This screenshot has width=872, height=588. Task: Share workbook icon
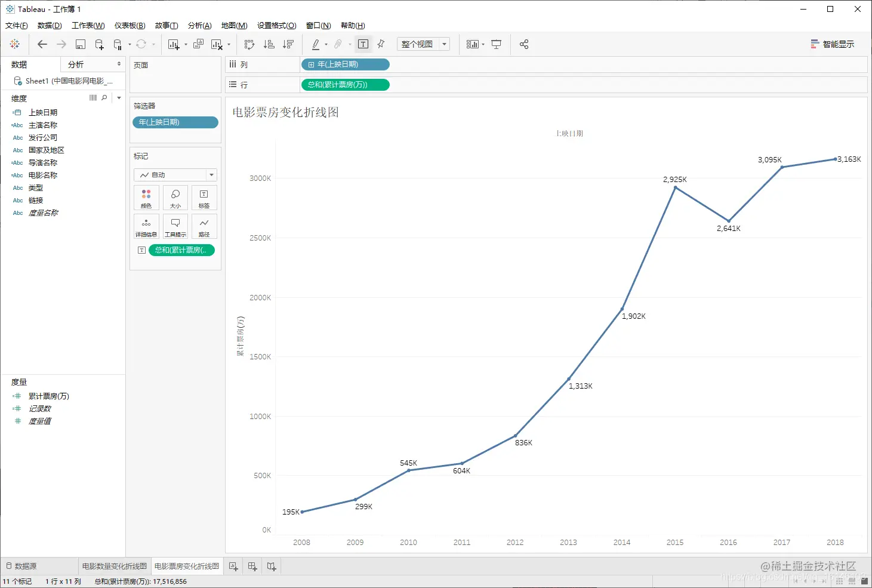coord(524,44)
